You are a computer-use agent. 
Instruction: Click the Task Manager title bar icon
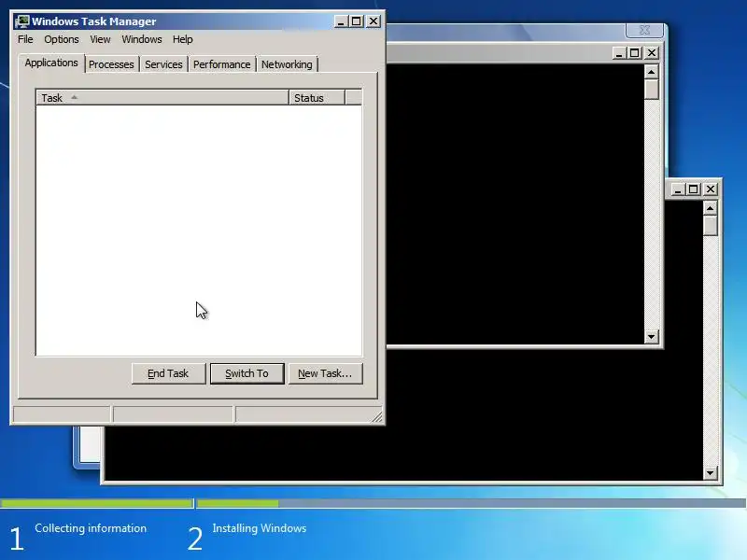click(21, 21)
